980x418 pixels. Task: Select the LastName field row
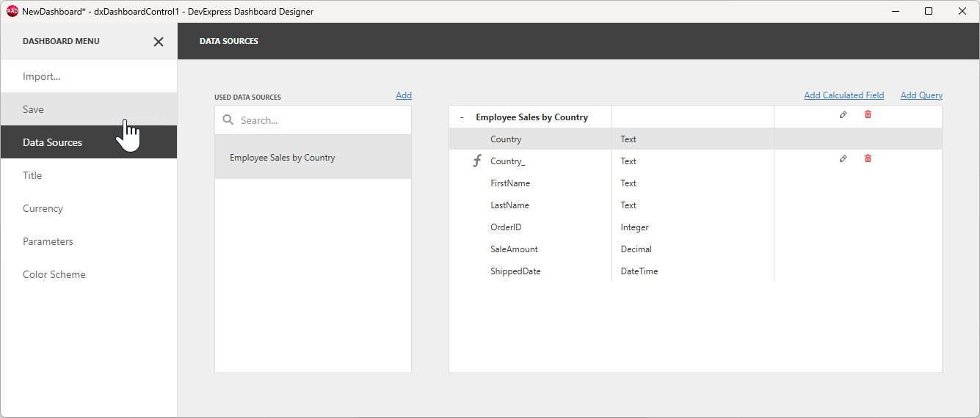pyautogui.click(x=695, y=205)
